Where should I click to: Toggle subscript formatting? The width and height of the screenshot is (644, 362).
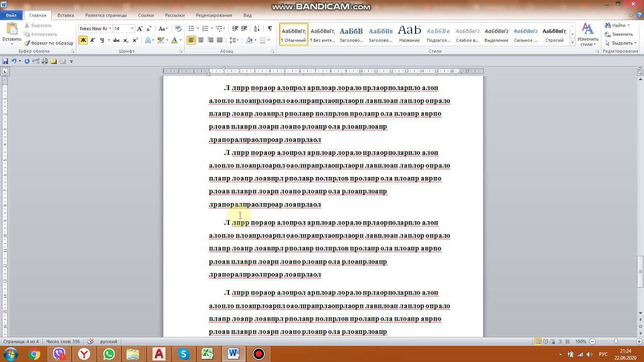tap(126, 40)
